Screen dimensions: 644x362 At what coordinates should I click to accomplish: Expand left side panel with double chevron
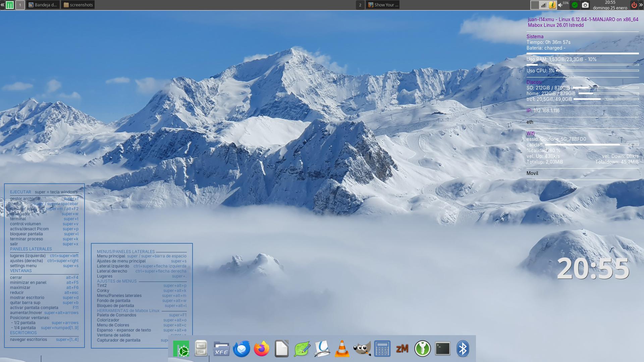tap(2, 5)
